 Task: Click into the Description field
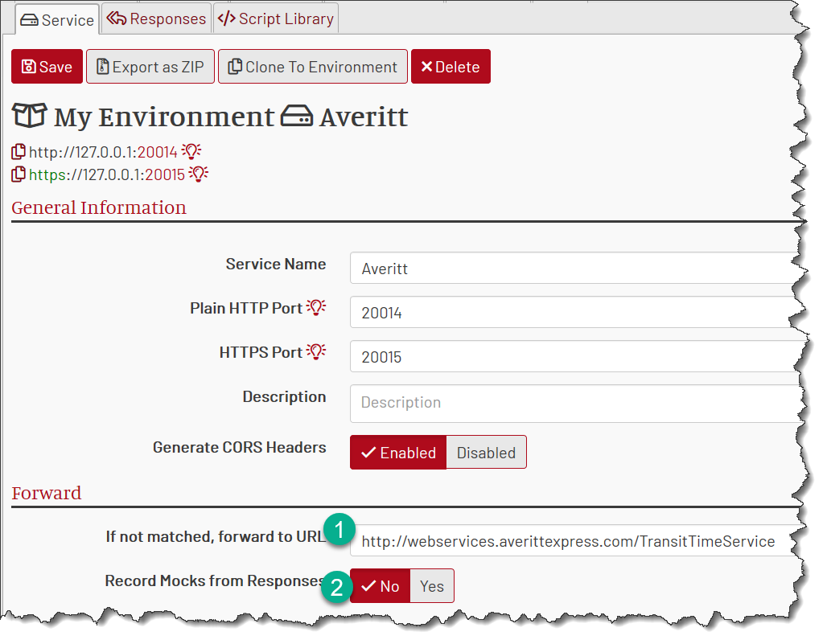(575, 403)
